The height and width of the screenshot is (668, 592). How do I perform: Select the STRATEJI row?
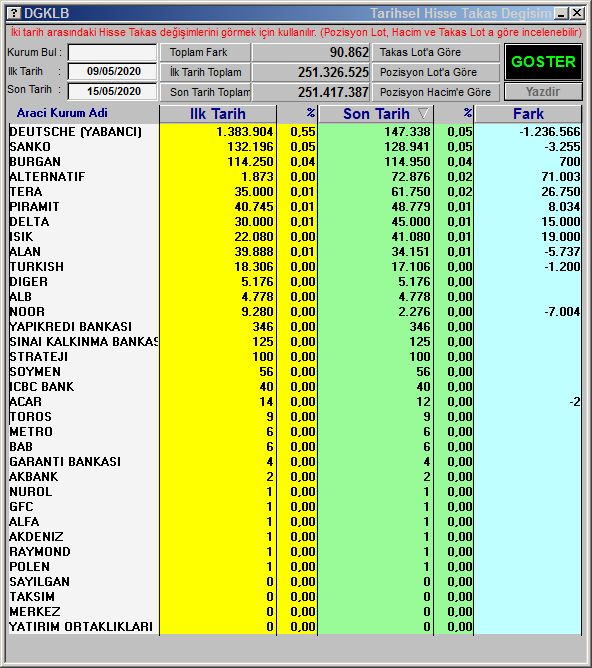click(x=295, y=357)
